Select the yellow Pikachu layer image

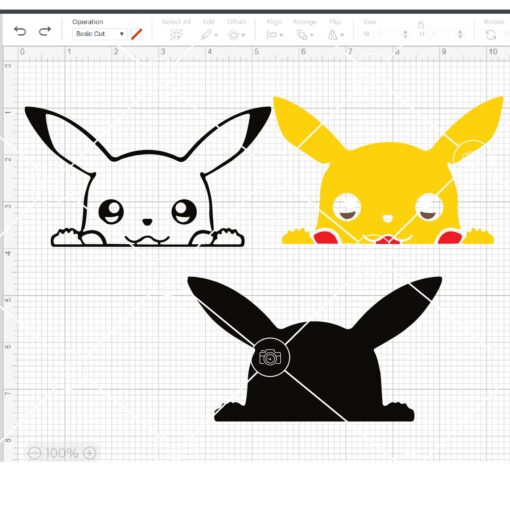point(388,170)
